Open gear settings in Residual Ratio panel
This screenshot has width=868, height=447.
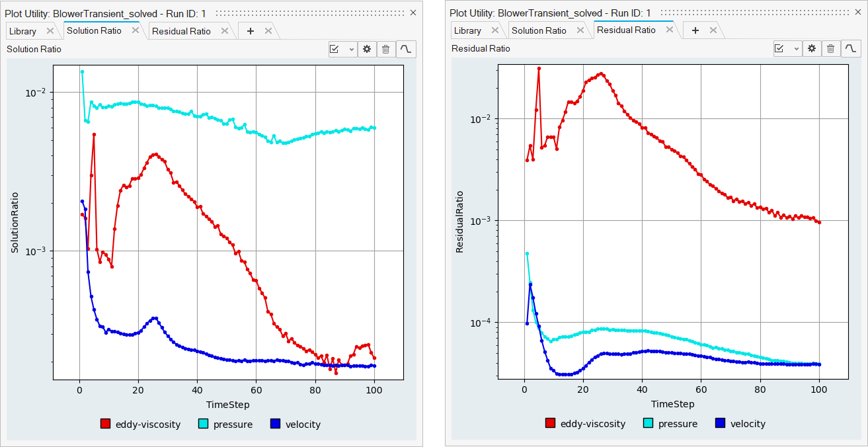click(812, 49)
